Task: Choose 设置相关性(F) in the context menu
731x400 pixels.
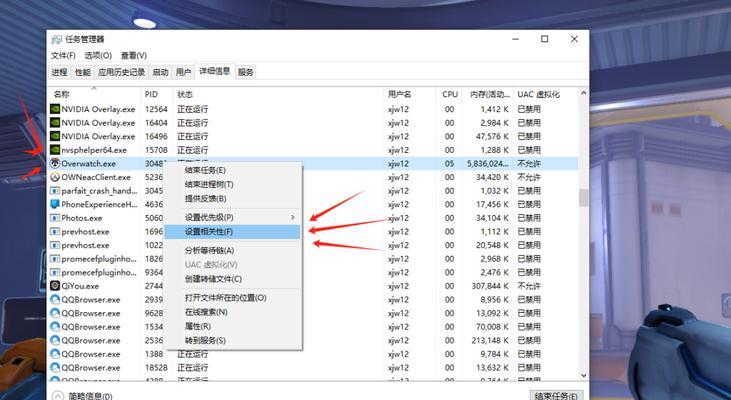Action: [x=232, y=232]
